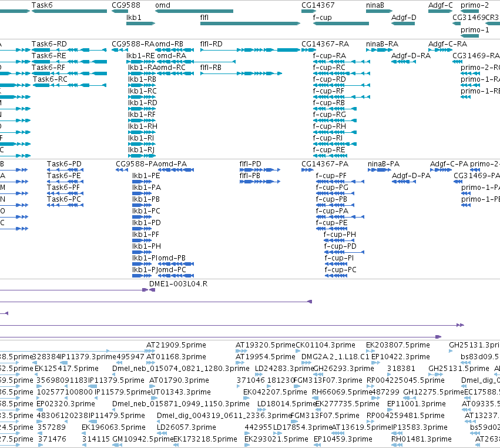This screenshot has width=500, height=448.
Task: Open the f-cup-RG transcript label
Action: coord(330,115)
